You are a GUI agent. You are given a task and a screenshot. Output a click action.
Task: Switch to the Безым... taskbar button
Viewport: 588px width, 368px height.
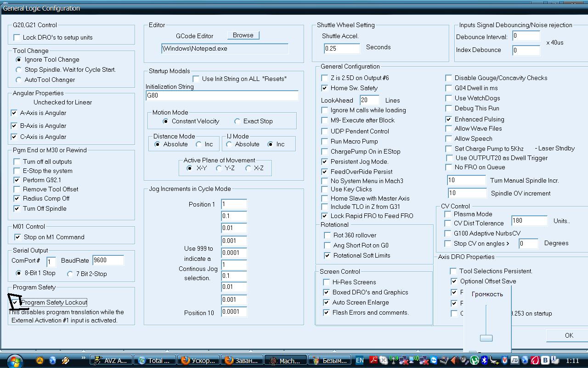click(329, 360)
